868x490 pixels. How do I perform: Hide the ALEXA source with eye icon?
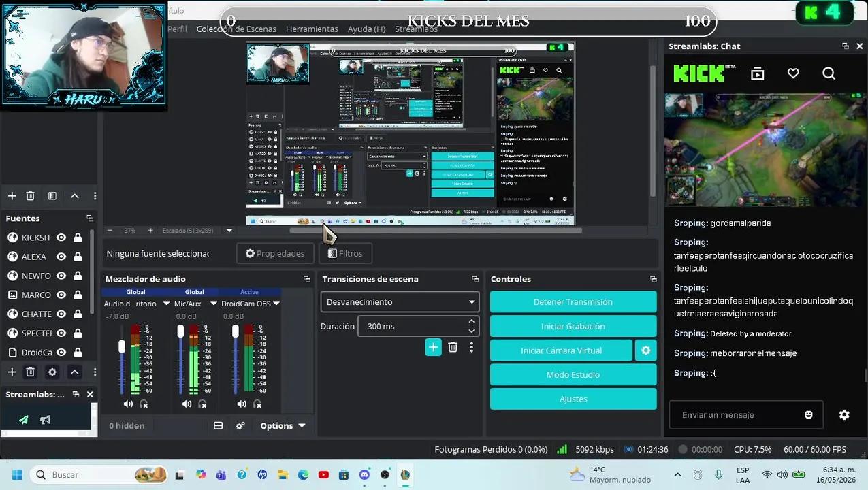click(x=61, y=257)
